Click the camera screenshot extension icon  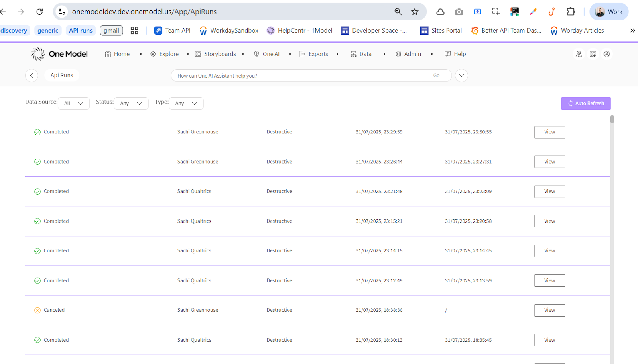coord(459,12)
